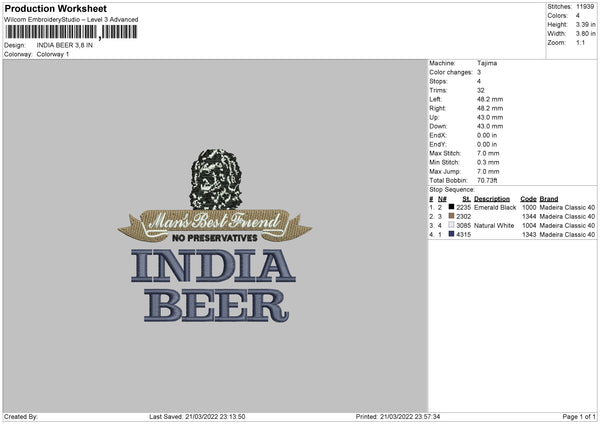Click the 'Max Stitch:' label
The width and height of the screenshot is (600, 424).
tap(445, 153)
